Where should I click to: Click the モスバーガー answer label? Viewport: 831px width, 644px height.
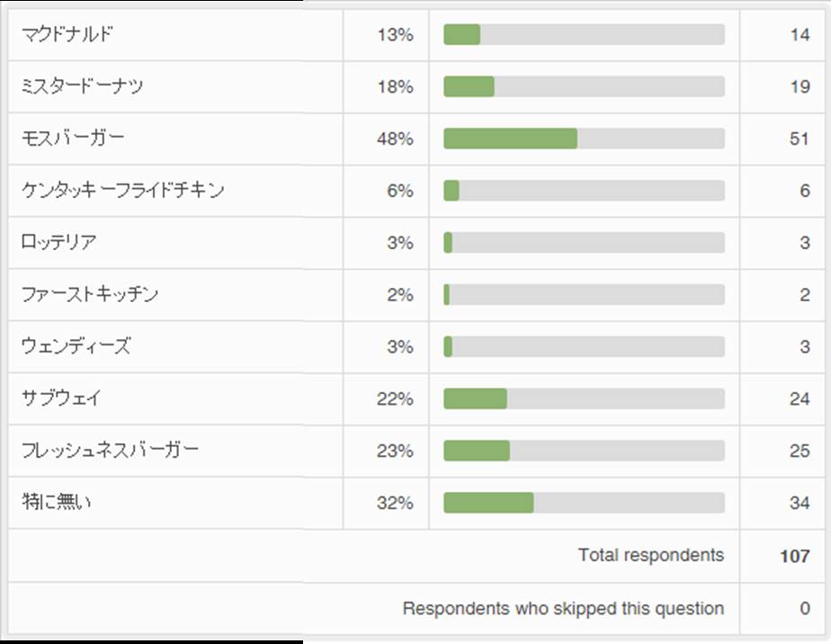74,139
